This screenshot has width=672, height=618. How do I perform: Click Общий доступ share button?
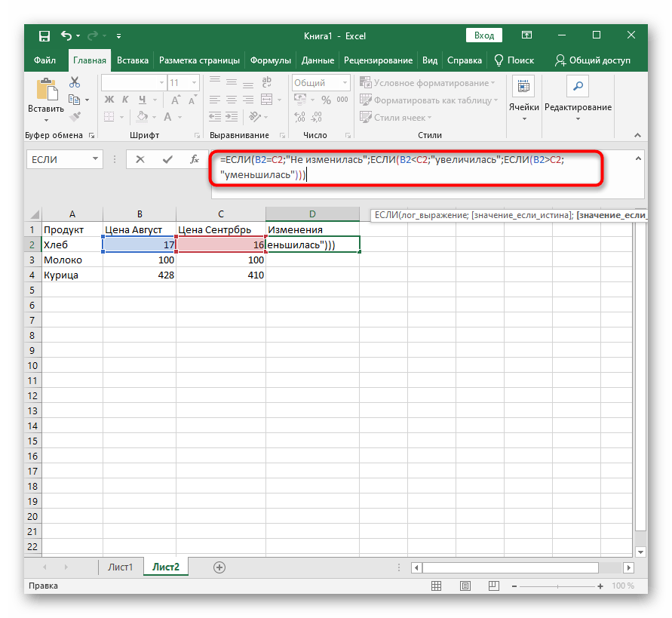[x=593, y=60]
